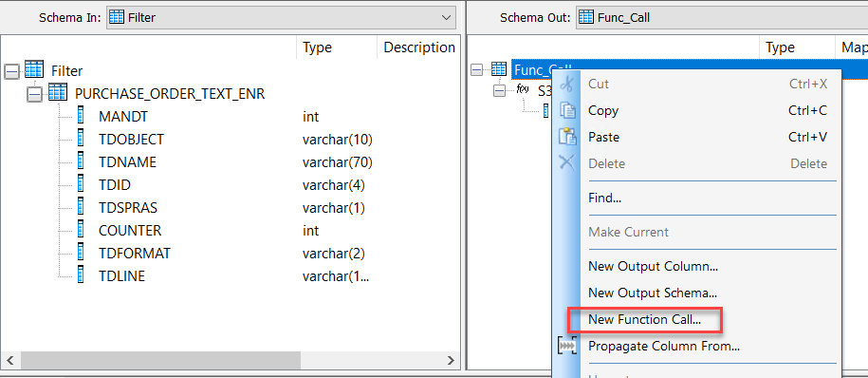Select the Filter table icon in tree
Screen dimensions: 868x378
coord(34,69)
